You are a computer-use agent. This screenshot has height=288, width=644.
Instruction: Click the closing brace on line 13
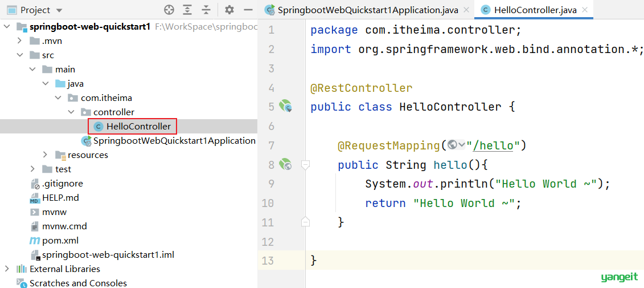[314, 261]
